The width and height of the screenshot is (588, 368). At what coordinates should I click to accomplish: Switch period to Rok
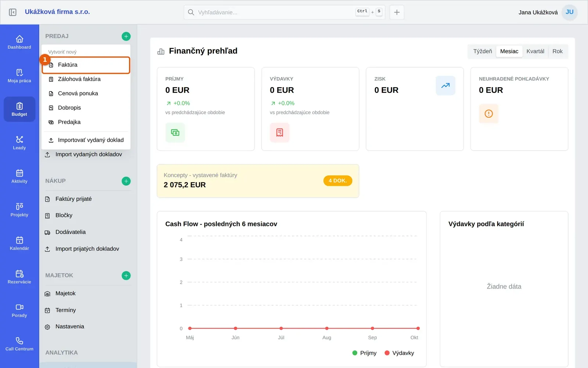(x=557, y=52)
